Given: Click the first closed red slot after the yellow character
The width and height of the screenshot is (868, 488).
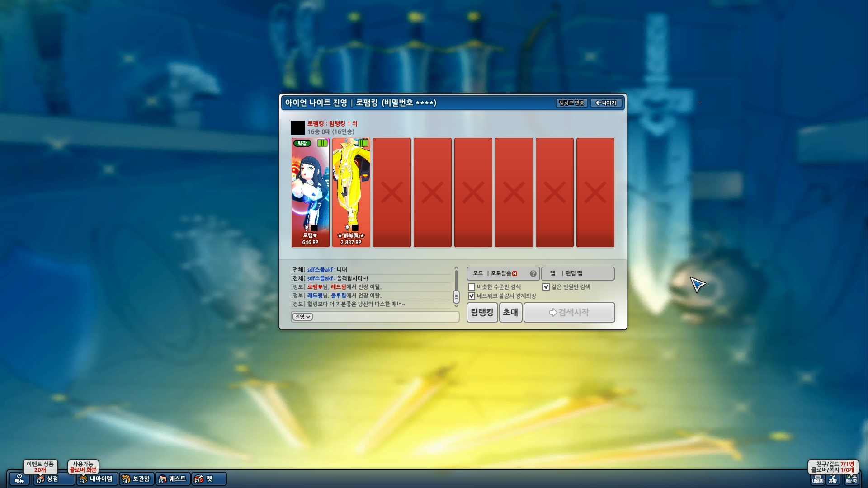Looking at the screenshot, I should 392,192.
